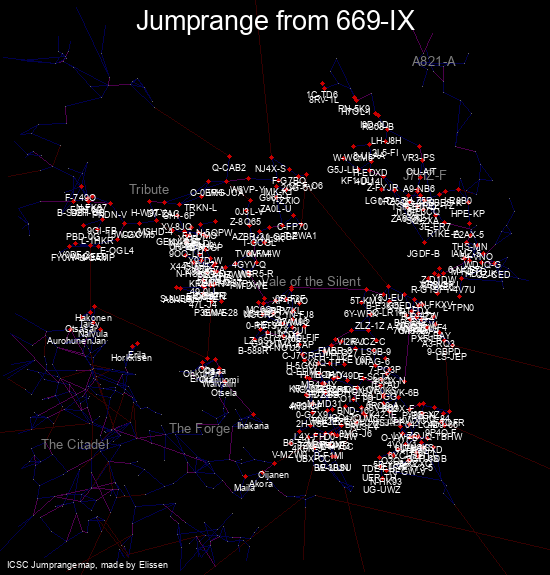Select the UG-UWZ system label
The image size is (550, 575).
coord(382,490)
